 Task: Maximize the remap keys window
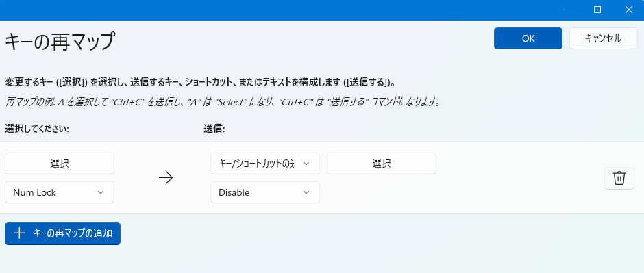597,10
